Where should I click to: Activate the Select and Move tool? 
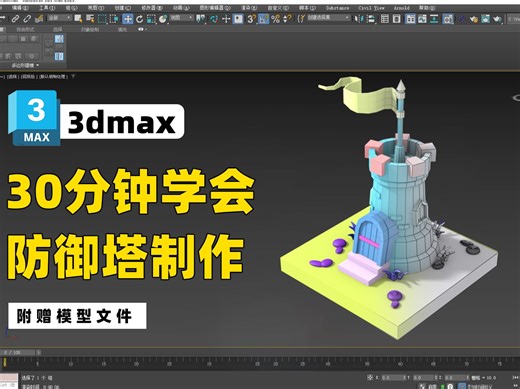128,19
